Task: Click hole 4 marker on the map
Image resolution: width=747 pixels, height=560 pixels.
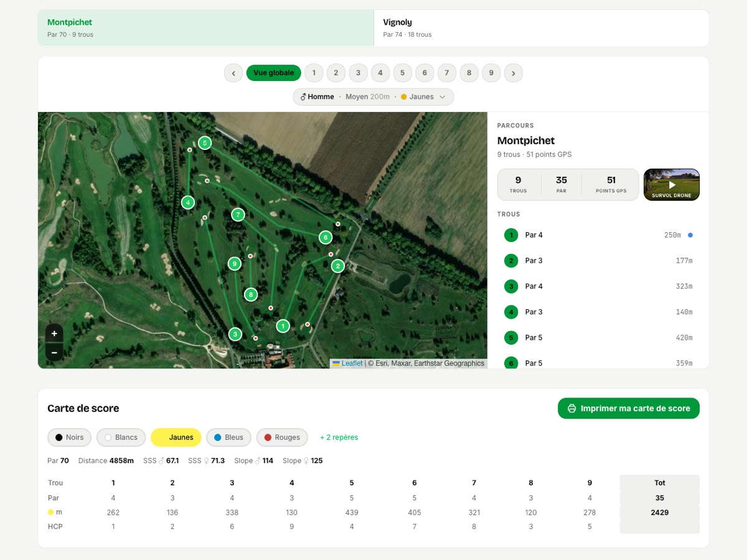Action: 188,202
